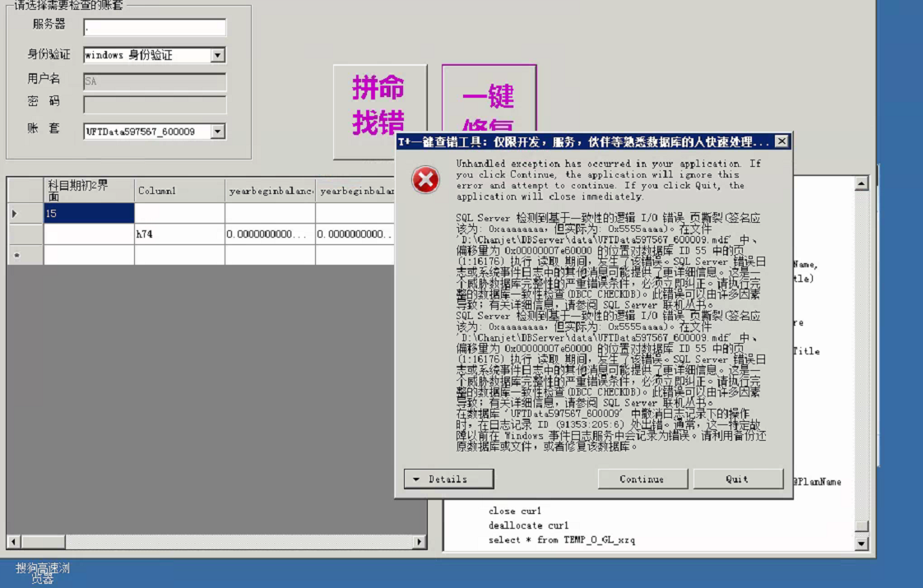923x588 pixels.
Task: Select grid cell h74
Action: point(179,234)
